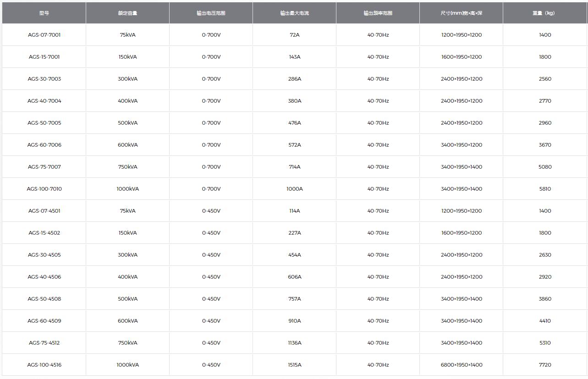This screenshot has height=379, width=588.
Task: Click the AGS-07-4501 model cell
Action: click(44, 211)
